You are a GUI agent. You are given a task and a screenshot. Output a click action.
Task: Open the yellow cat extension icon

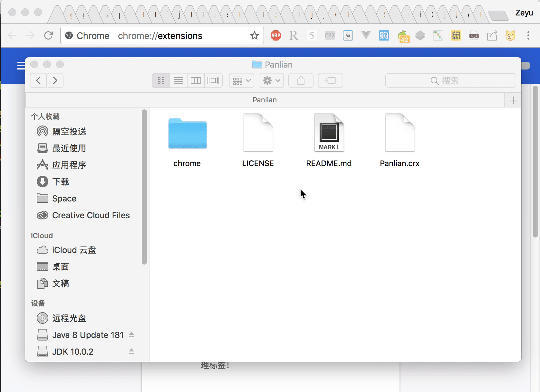tap(510, 35)
